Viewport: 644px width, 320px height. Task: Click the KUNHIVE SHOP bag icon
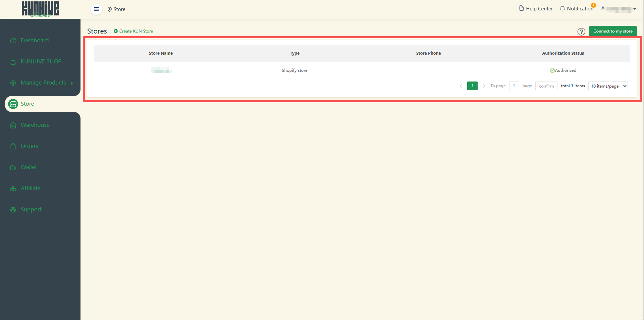13,62
